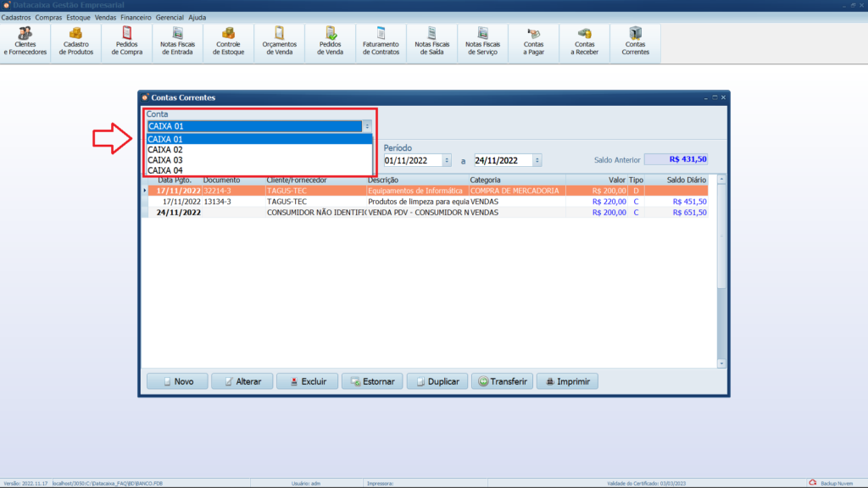This screenshot has width=868, height=488.
Task: Open Pedidos de Compra icon
Action: click(127, 41)
